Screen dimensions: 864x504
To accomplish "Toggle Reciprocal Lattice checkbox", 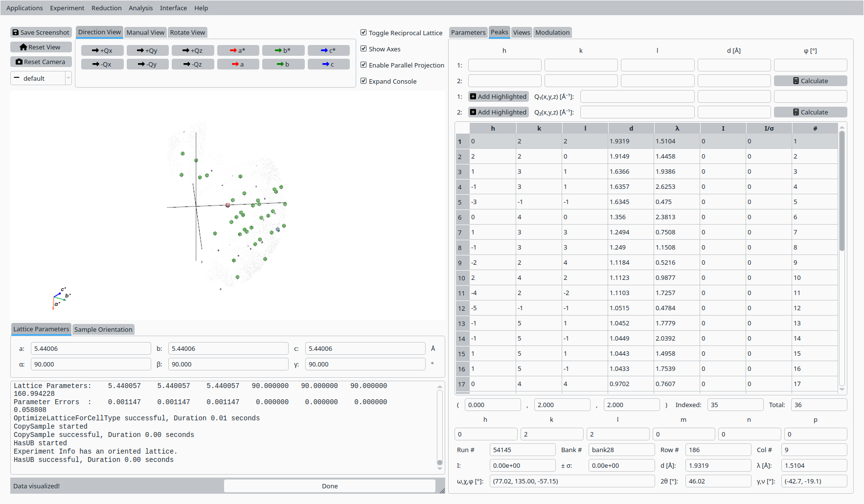I will coord(364,33).
